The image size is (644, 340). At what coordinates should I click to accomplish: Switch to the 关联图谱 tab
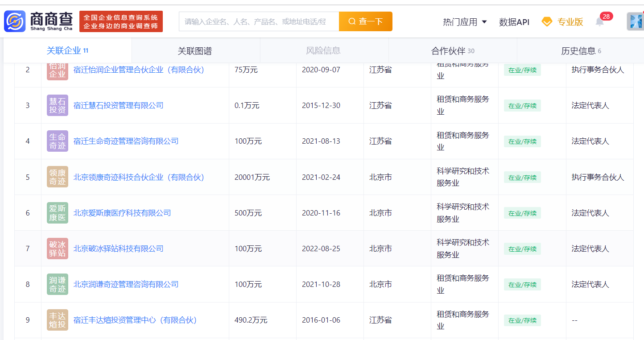pyautogui.click(x=195, y=51)
